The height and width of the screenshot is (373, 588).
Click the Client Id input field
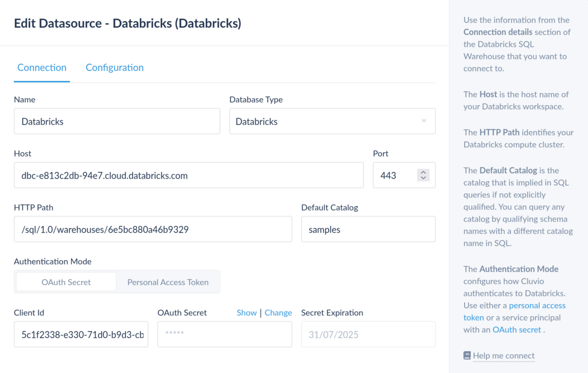[x=81, y=334]
